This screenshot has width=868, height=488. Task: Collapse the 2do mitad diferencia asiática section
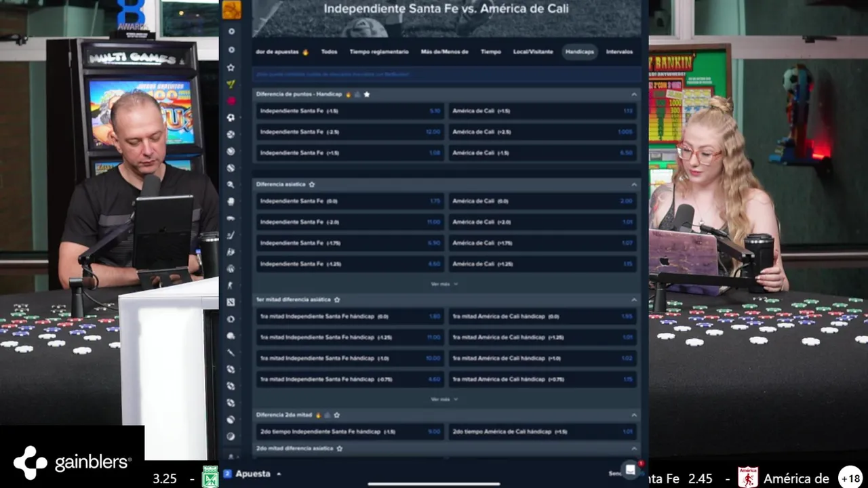634,449
